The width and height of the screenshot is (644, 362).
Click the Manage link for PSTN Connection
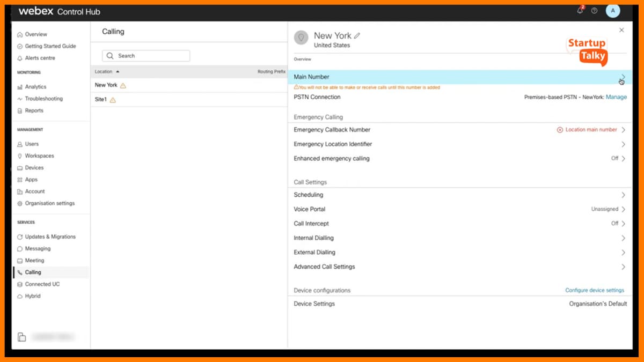(616, 97)
